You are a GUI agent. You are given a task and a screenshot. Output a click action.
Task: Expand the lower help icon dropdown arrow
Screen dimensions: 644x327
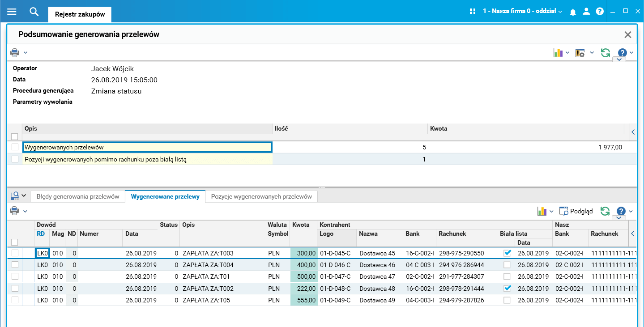(x=631, y=211)
